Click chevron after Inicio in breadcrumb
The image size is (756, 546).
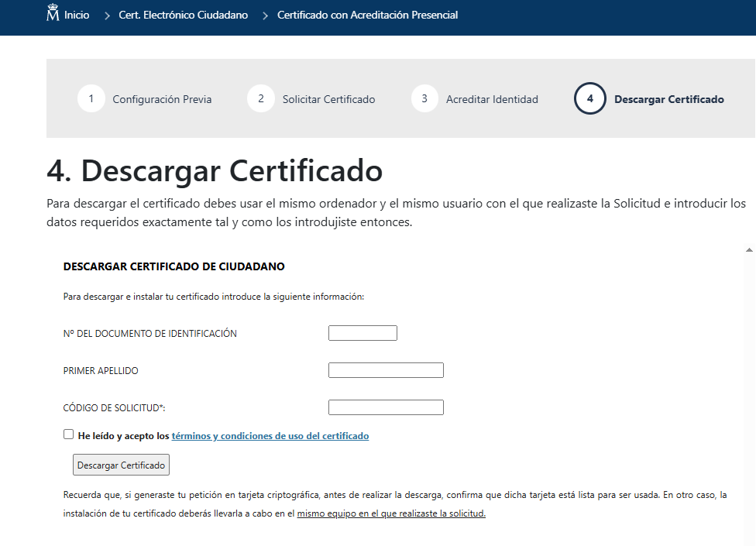107,16
